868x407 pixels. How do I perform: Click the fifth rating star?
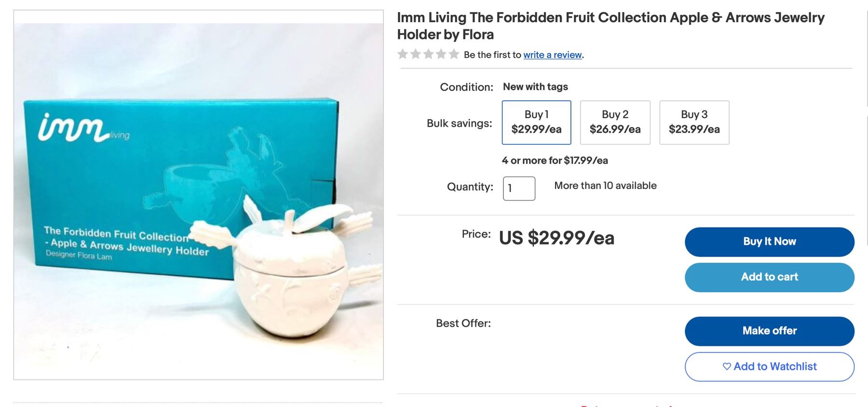pyautogui.click(x=454, y=54)
